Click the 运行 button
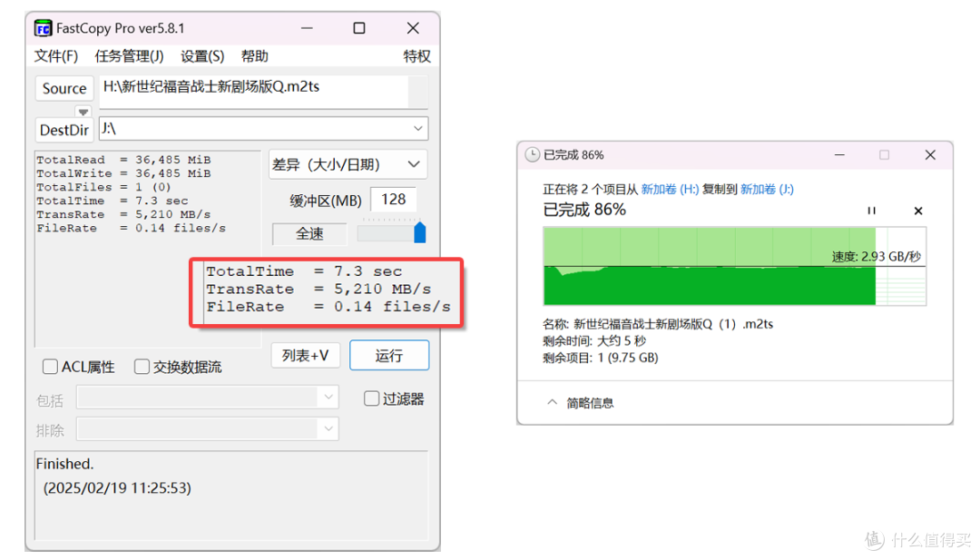 tap(388, 356)
